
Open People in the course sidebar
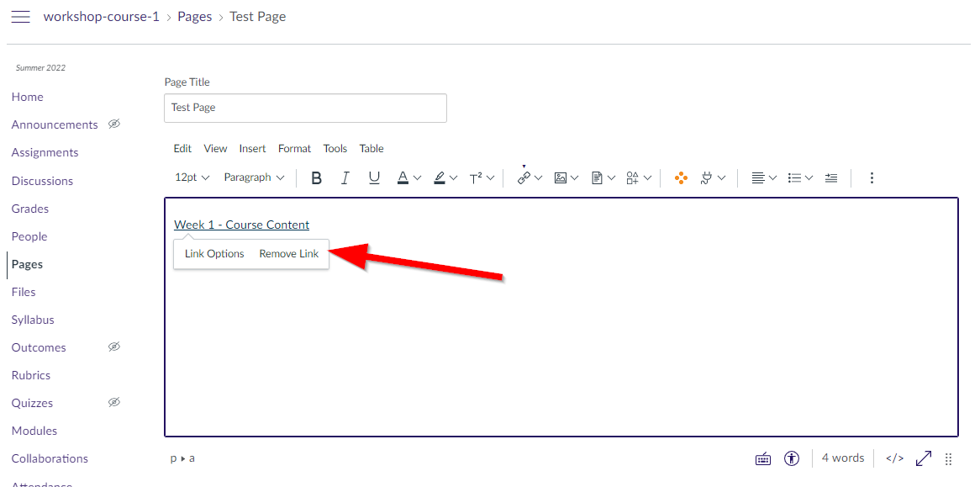point(29,236)
